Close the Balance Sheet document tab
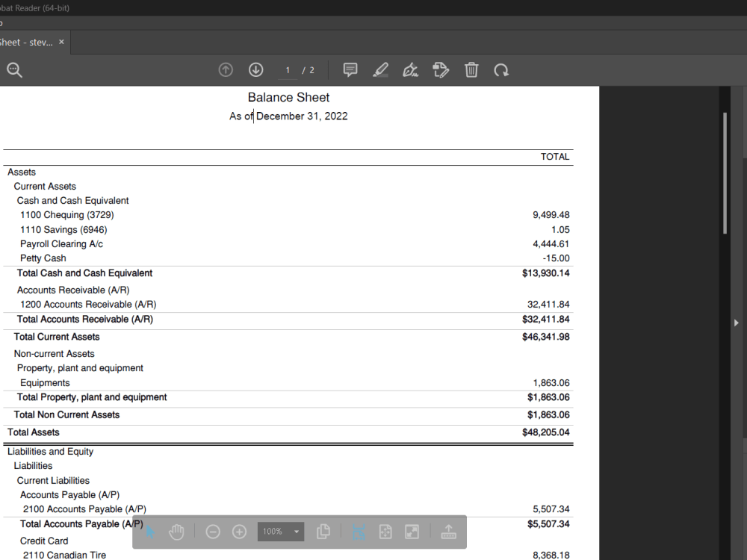 pos(61,42)
